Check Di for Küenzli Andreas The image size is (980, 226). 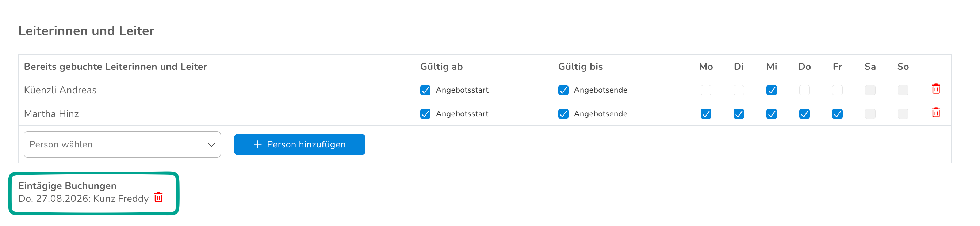[x=738, y=90]
